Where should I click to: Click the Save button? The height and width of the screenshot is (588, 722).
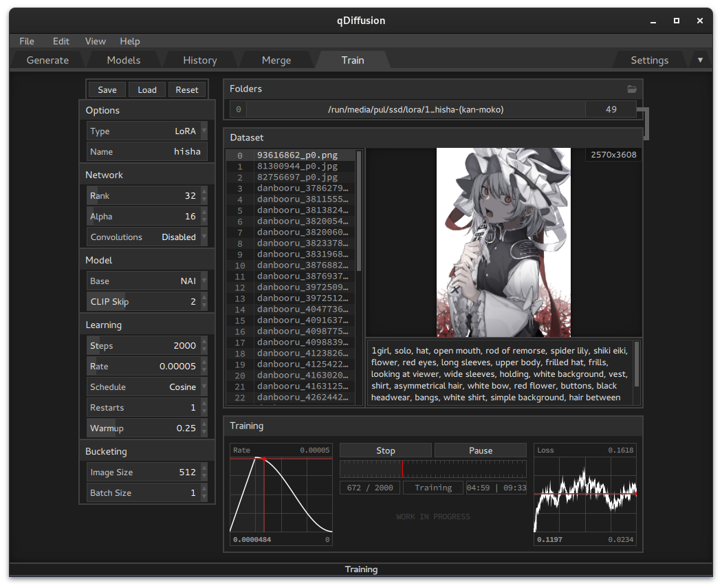tap(107, 90)
